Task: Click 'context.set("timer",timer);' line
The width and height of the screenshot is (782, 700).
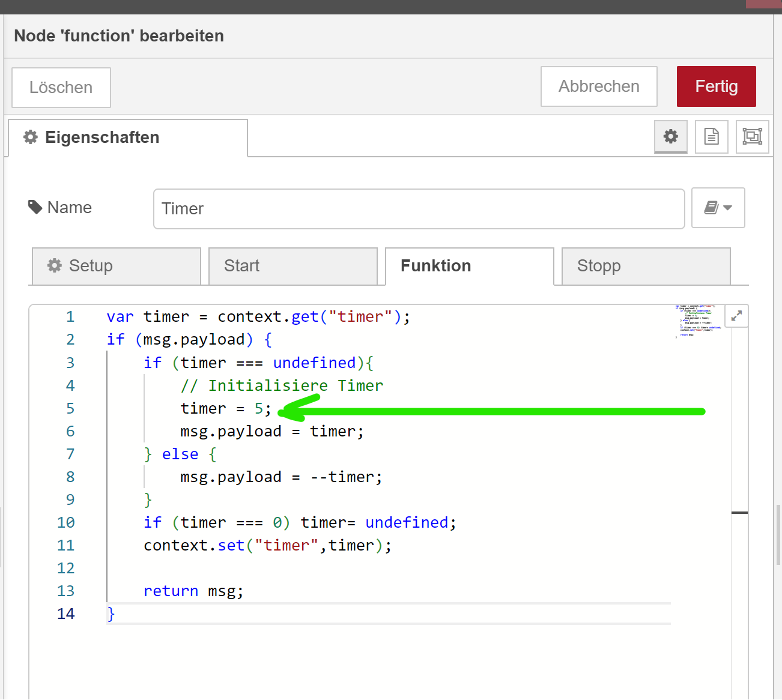Action: pos(267,546)
